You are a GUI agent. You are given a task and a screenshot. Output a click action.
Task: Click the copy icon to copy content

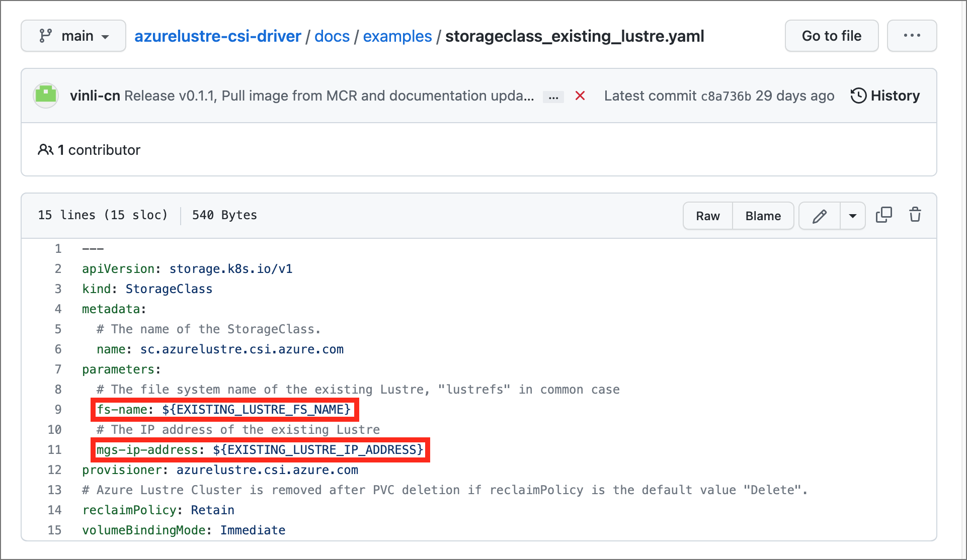(x=883, y=215)
